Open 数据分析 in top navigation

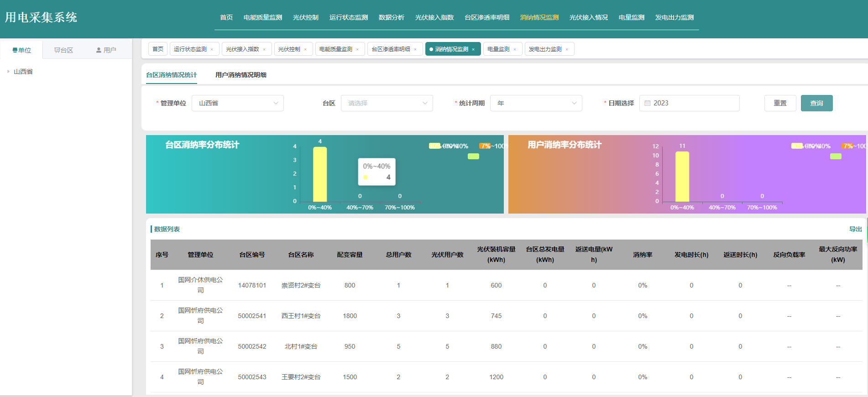[392, 17]
